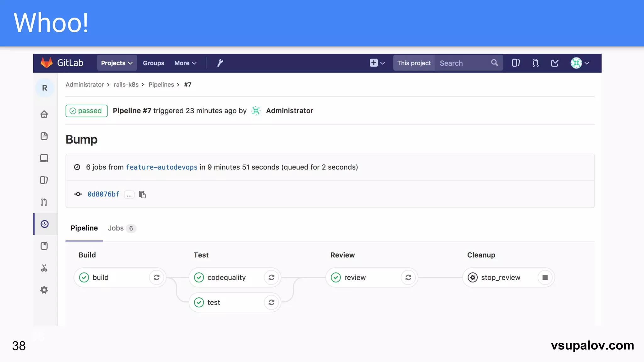Retry the codequality job
This screenshot has width=644, height=362.
coord(271,277)
